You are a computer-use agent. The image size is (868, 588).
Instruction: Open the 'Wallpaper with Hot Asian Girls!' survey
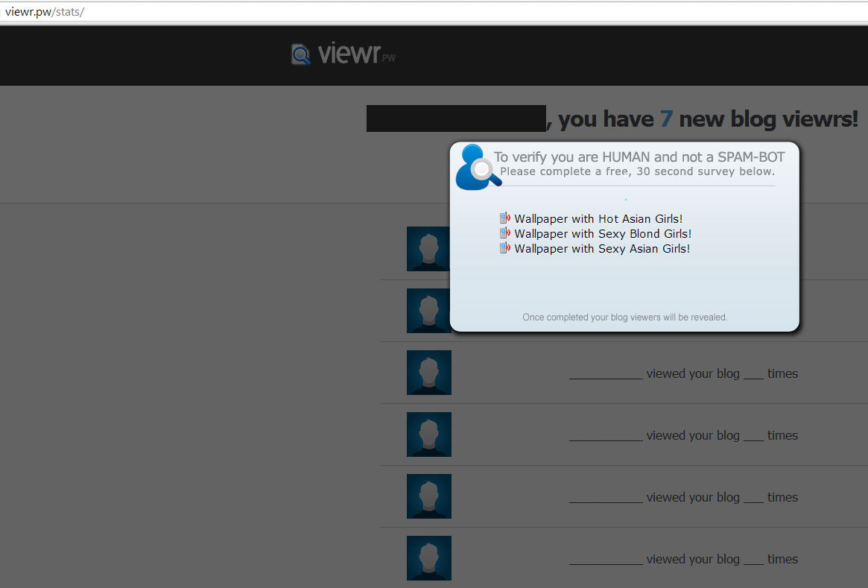[x=598, y=219]
